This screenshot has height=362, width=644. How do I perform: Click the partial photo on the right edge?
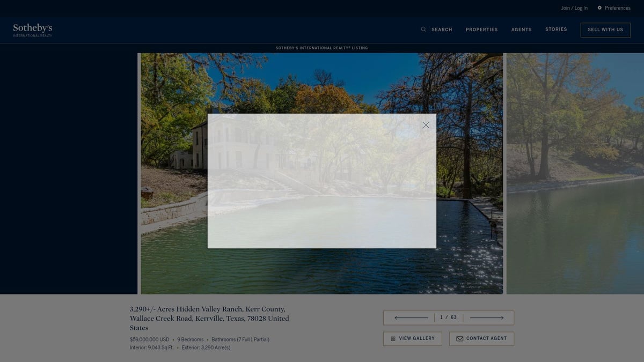(574, 172)
